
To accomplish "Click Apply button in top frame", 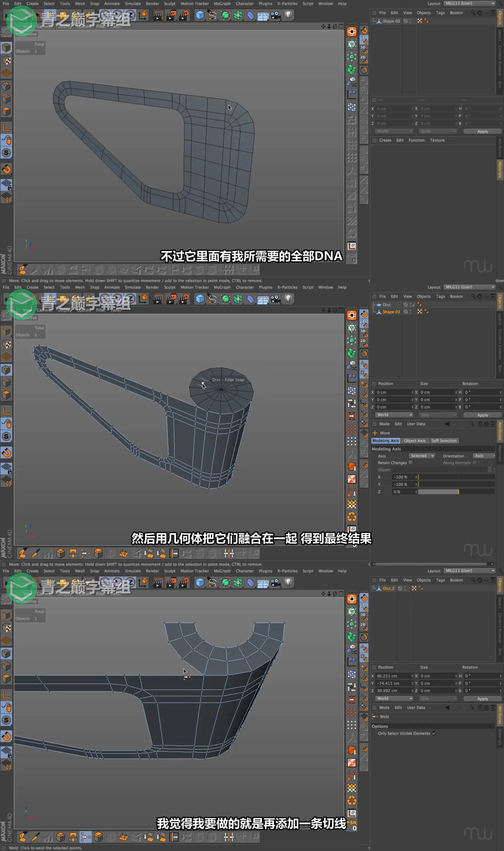I will (482, 131).
